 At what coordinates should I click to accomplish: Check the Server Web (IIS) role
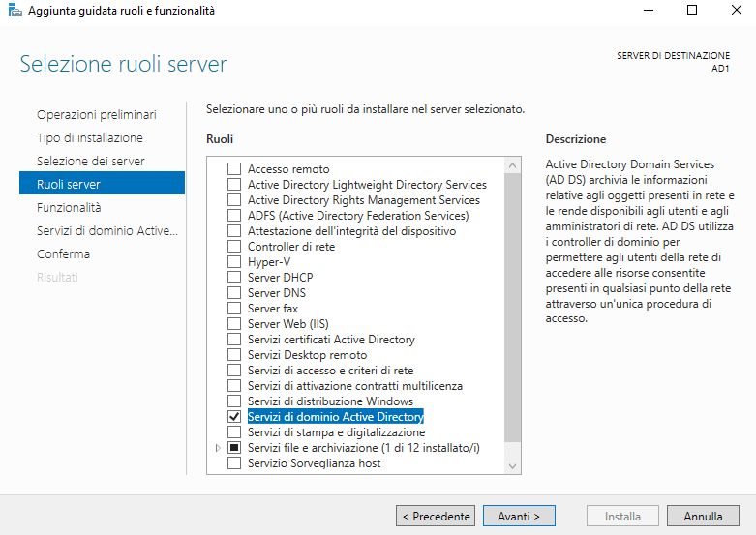pyautogui.click(x=234, y=323)
